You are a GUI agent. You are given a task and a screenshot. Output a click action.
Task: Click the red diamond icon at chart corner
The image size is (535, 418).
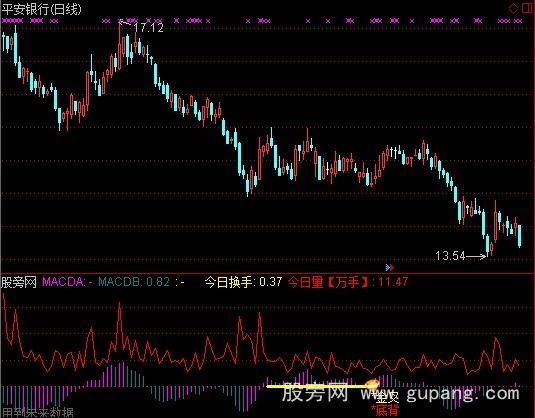click(513, 8)
